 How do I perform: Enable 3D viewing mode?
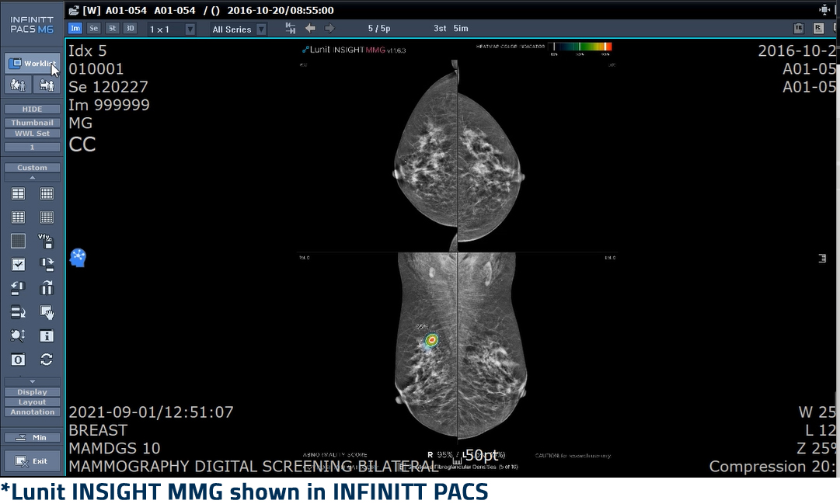131,29
